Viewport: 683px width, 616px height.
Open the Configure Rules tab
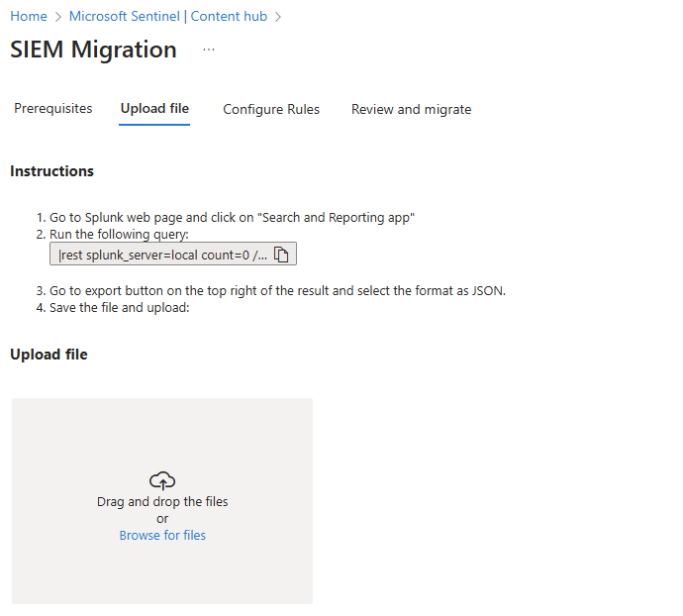pos(271,109)
